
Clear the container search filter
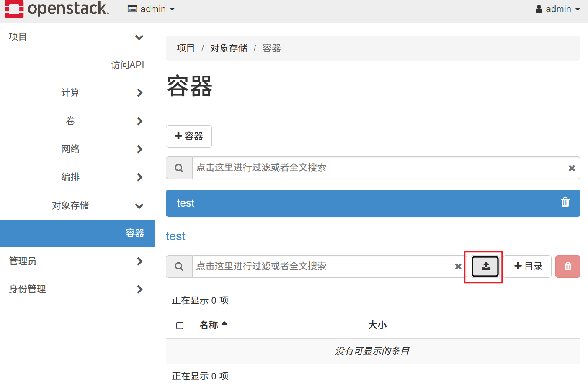pyautogui.click(x=572, y=168)
